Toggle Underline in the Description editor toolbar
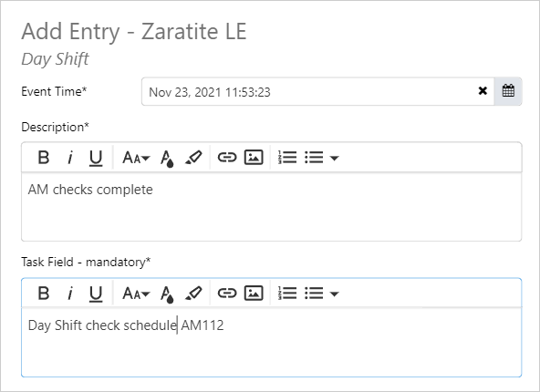The width and height of the screenshot is (540, 392). tap(96, 158)
